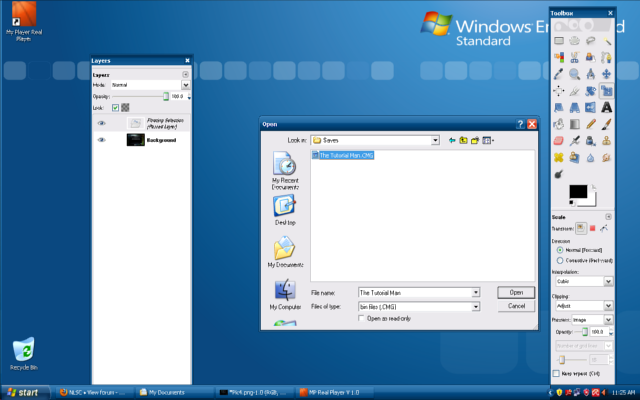This screenshot has height=400, width=640.
Task: Open My Computer from the places bar
Action: click(x=284, y=296)
